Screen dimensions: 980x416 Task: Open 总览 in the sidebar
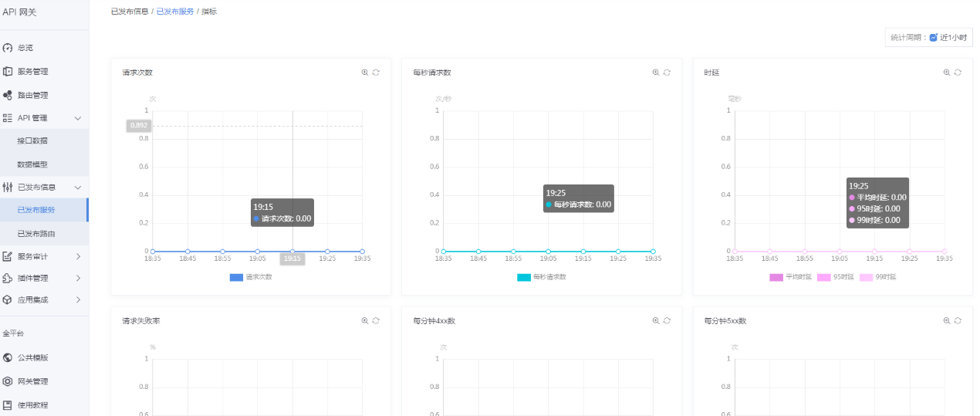(25, 48)
